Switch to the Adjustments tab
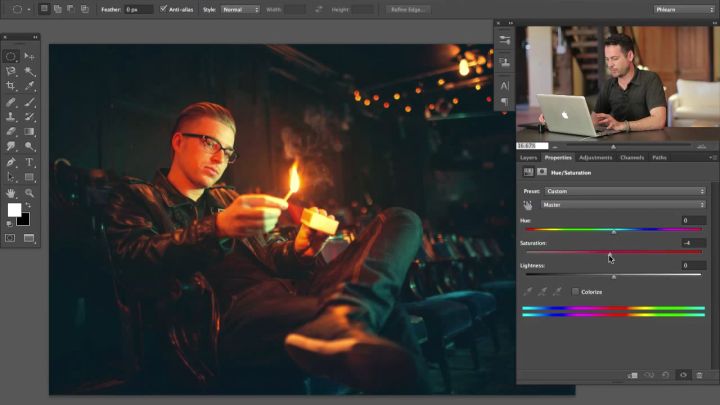The width and height of the screenshot is (720, 405). click(x=595, y=158)
